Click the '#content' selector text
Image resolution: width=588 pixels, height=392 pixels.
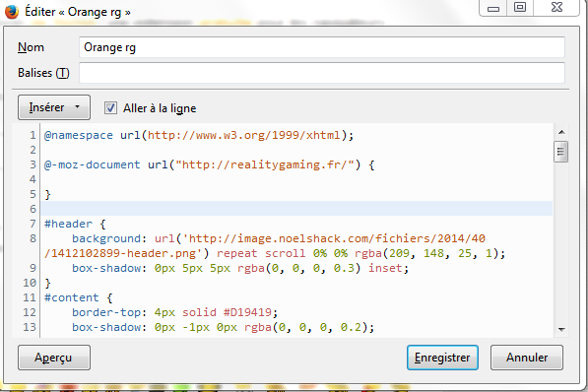click(72, 297)
